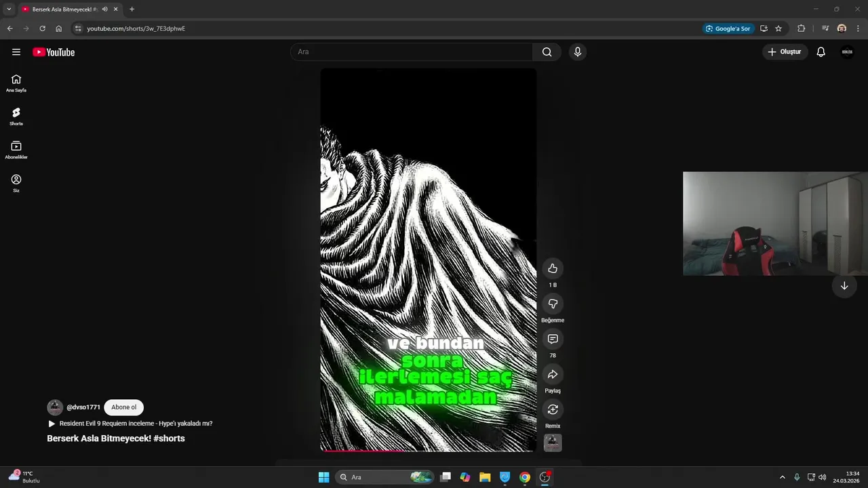Expand the tab search dropdown
Viewport: 868px width, 488px height.
pos(9,9)
